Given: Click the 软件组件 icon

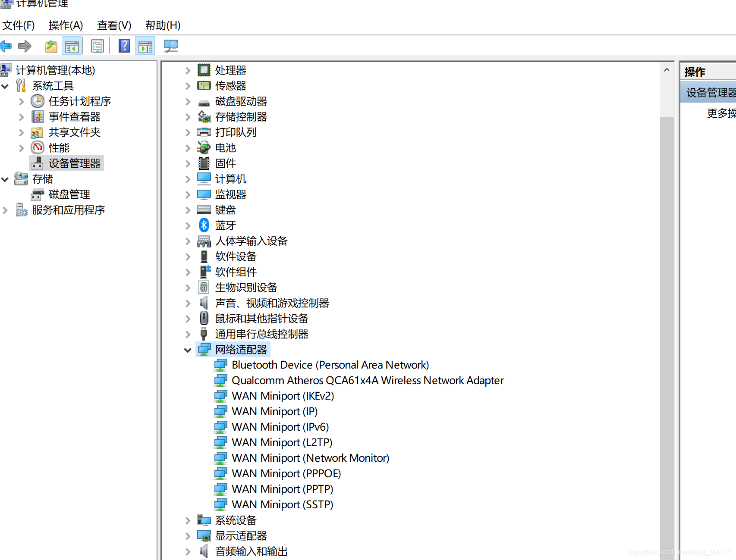Looking at the screenshot, I should [205, 272].
